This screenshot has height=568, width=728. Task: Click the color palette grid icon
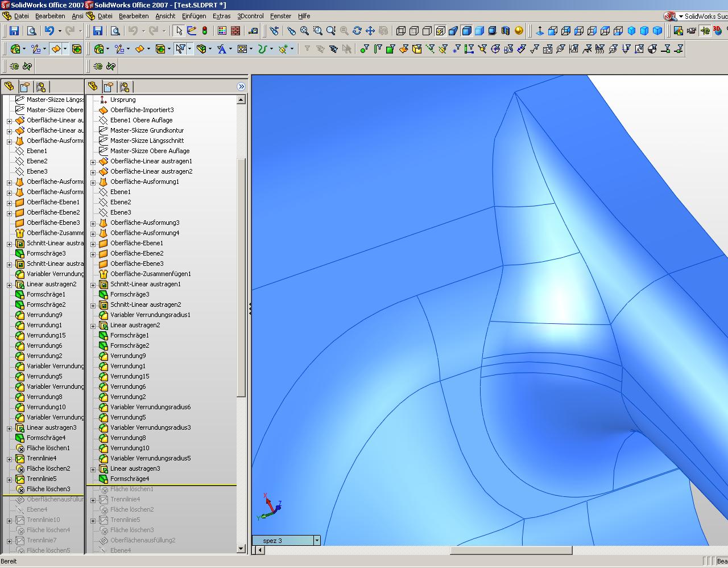[222, 31]
